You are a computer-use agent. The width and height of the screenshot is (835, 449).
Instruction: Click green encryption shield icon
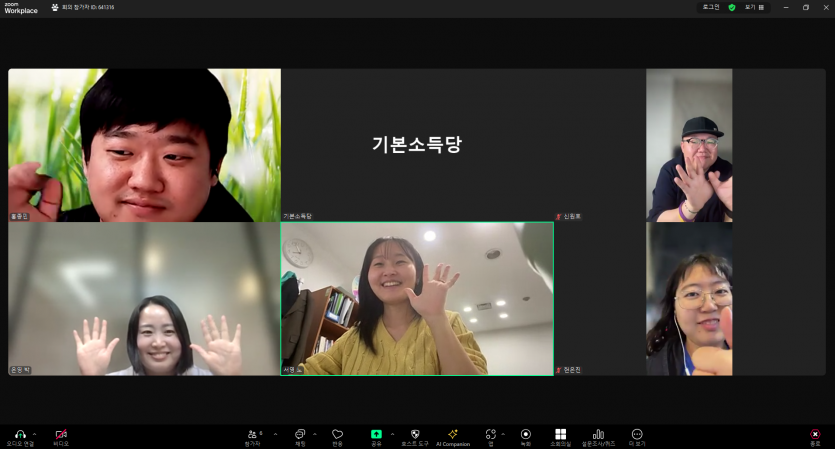(x=732, y=7)
